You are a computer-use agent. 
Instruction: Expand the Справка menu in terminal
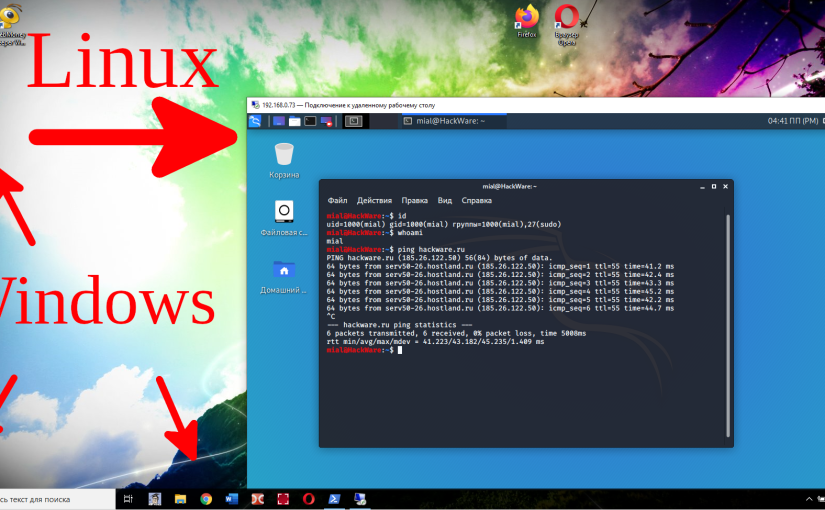tap(476, 200)
